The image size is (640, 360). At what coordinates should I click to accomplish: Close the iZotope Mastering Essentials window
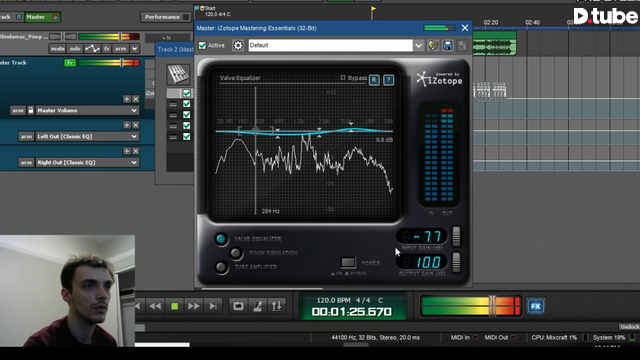pos(465,28)
